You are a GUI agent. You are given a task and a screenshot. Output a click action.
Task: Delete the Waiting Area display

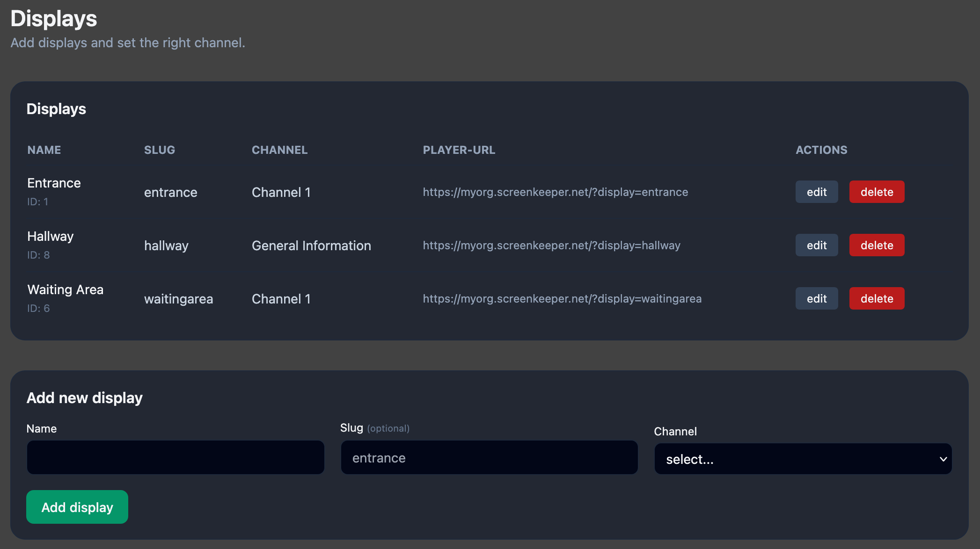(x=877, y=298)
